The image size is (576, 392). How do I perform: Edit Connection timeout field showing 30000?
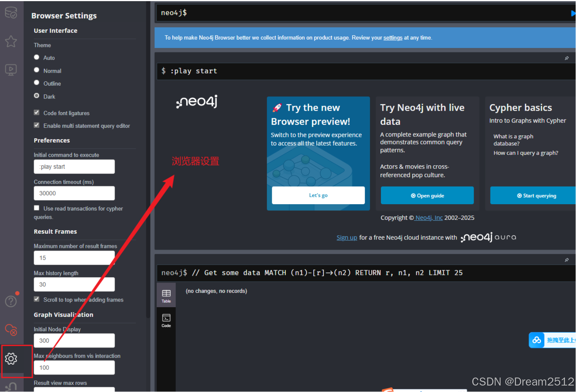coord(74,193)
